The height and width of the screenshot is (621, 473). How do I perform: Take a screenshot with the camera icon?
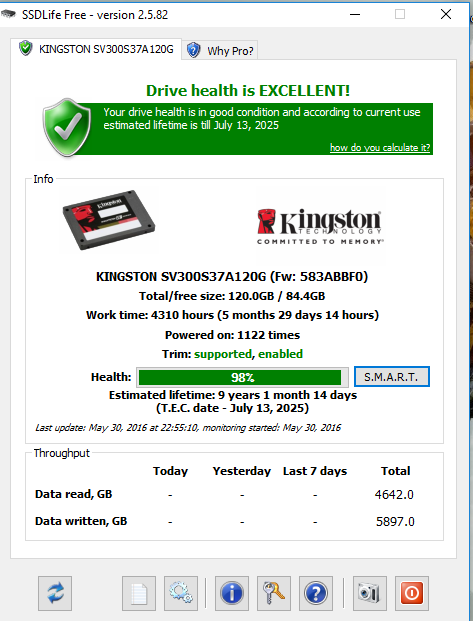pyautogui.click(x=370, y=593)
